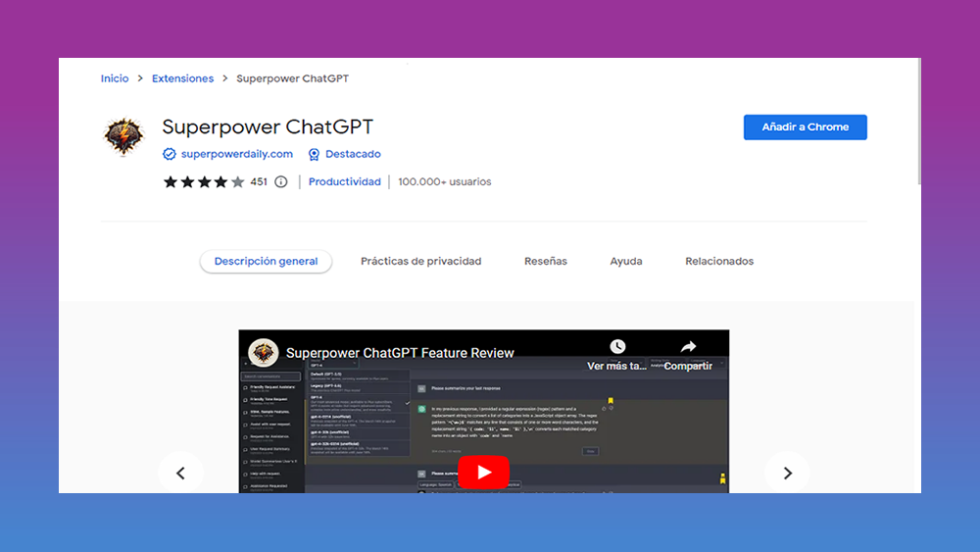This screenshot has width=980, height=552.
Task: Open the Productividad category link
Action: (x=344, y=182)
